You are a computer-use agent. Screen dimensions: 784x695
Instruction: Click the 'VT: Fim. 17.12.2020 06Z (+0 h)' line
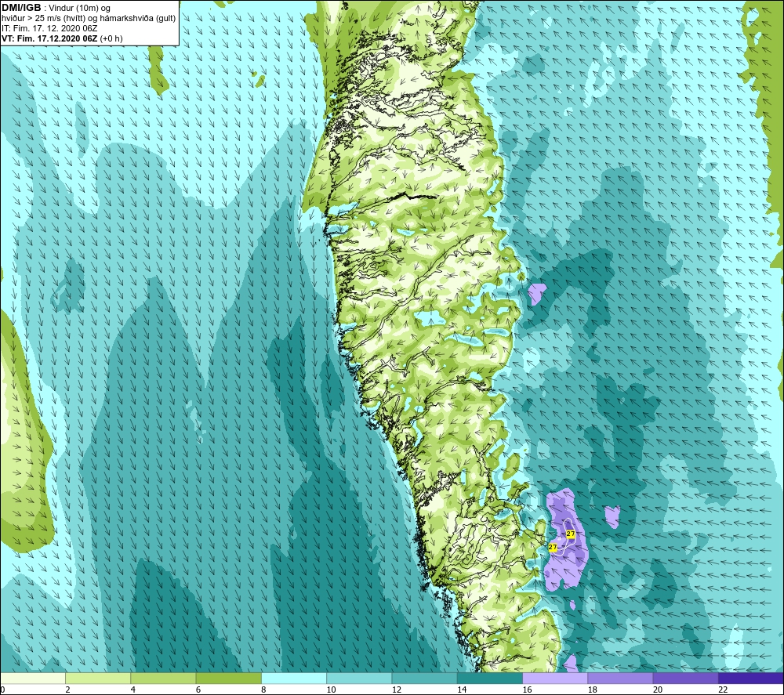point(62,38)
